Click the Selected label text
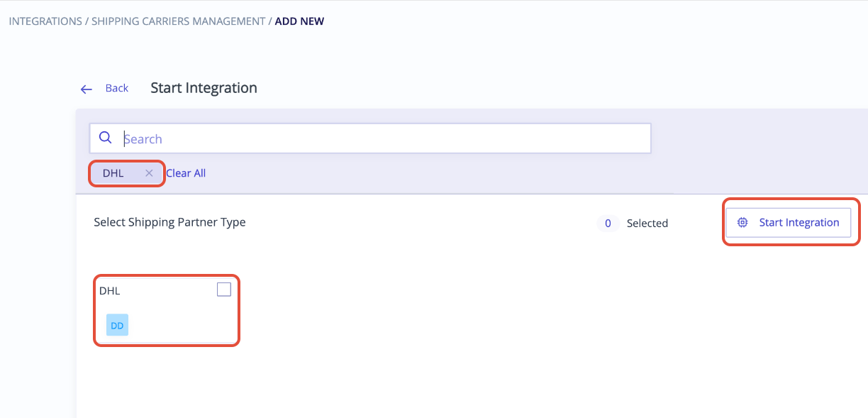The height and width of the screenshot is (418, 868). click(647, 224)
